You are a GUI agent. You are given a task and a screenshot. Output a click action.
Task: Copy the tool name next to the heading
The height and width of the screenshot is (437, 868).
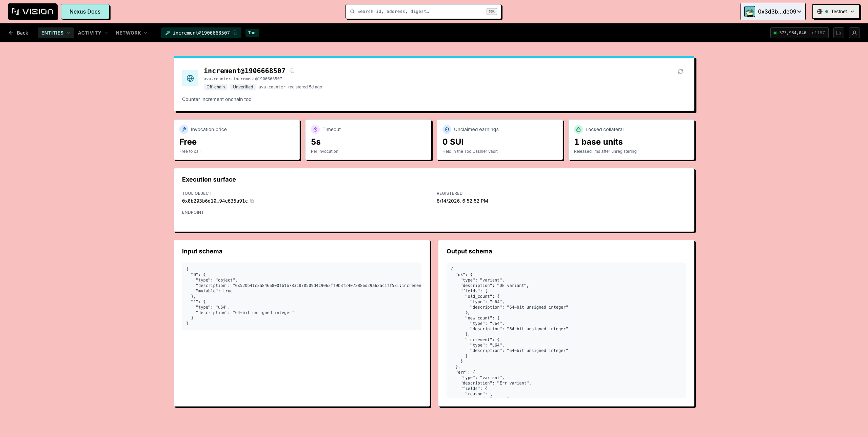pos(292,71)
